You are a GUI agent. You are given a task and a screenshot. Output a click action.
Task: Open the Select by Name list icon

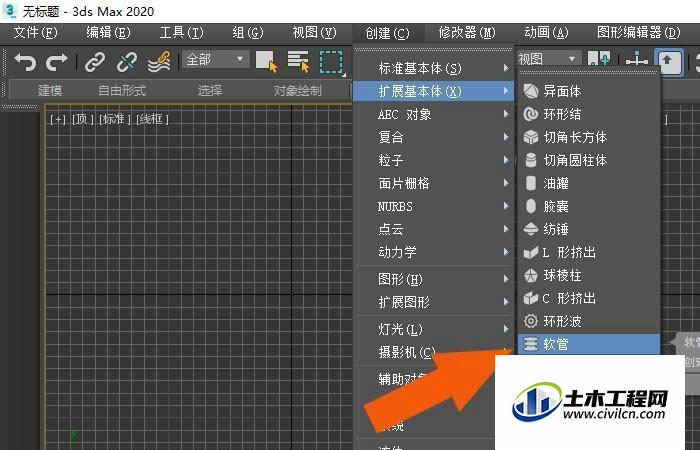click(x=299, y=61)
